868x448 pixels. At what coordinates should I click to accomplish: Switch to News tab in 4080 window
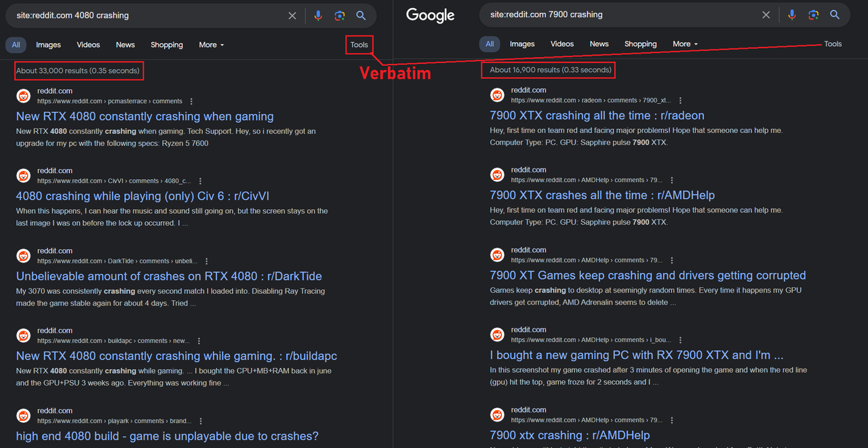(x=125, y=45)
